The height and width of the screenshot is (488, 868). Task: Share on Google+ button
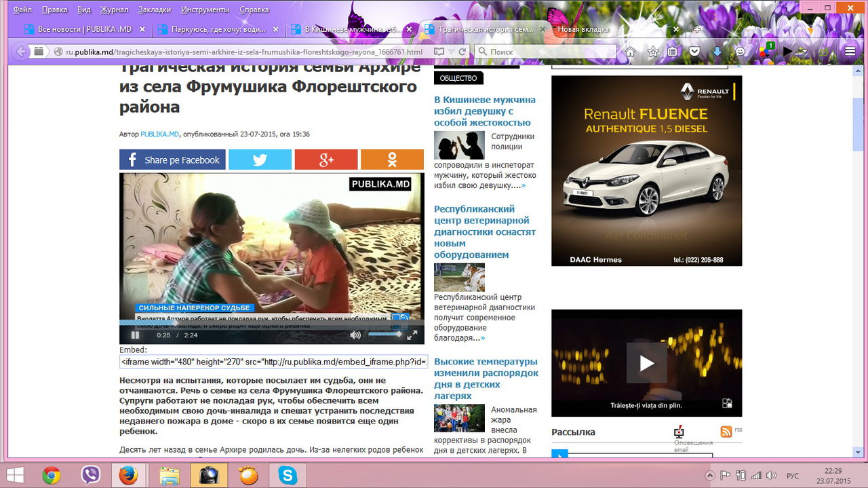pyautogui.click(x=326, y=159)
